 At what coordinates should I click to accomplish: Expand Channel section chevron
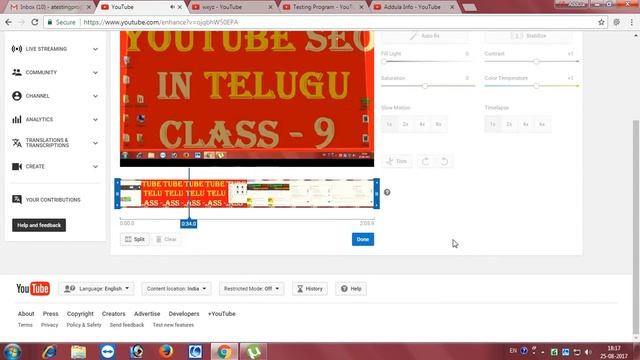coord(95,96)
